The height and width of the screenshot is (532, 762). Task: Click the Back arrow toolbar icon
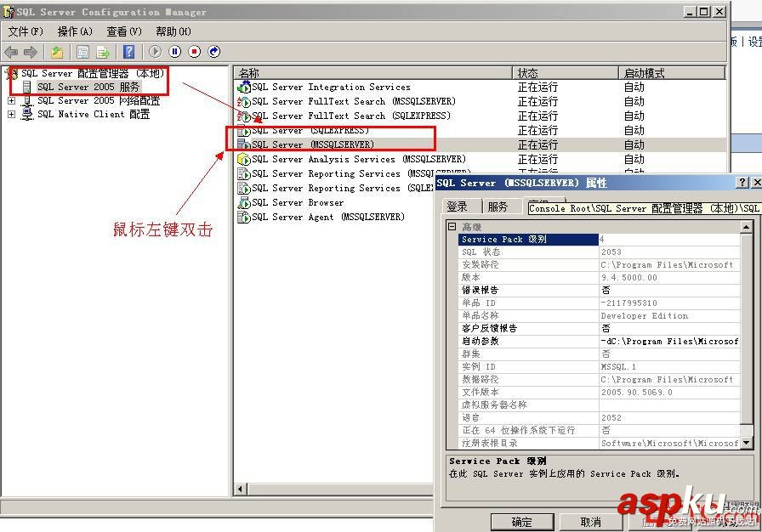(11, 52)
